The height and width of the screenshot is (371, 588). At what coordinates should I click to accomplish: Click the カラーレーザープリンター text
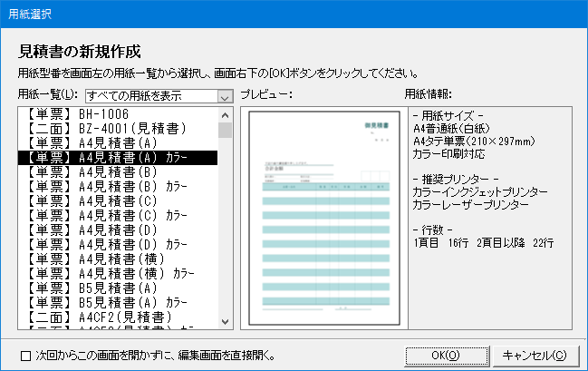(x=471, y=205)
